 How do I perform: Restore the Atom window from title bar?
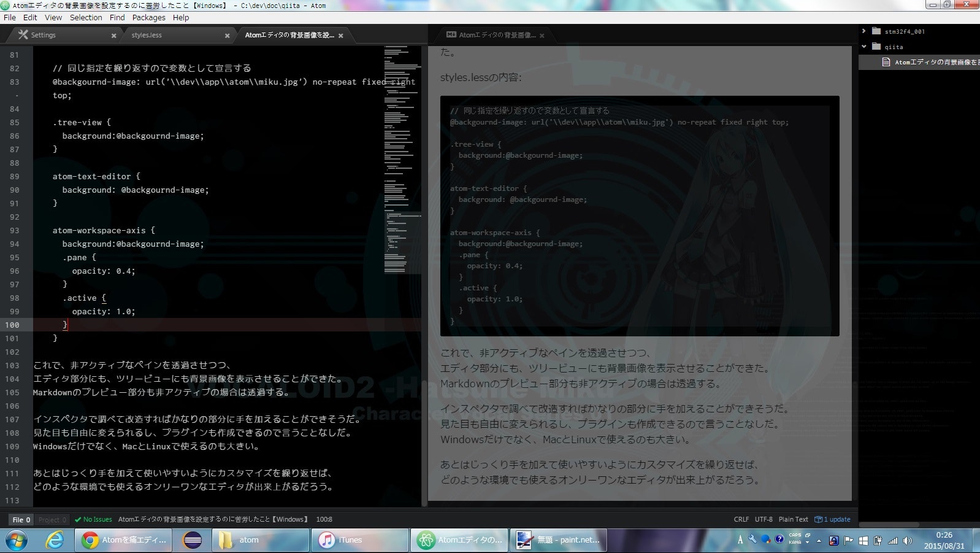pos(947,4)
